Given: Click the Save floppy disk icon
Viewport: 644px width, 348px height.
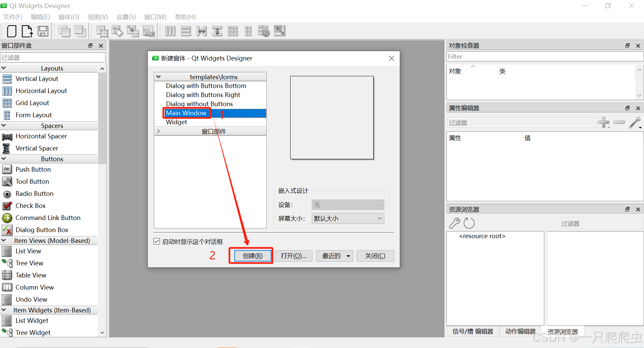Looking at the screenshot, I should [x=43, y=31].
